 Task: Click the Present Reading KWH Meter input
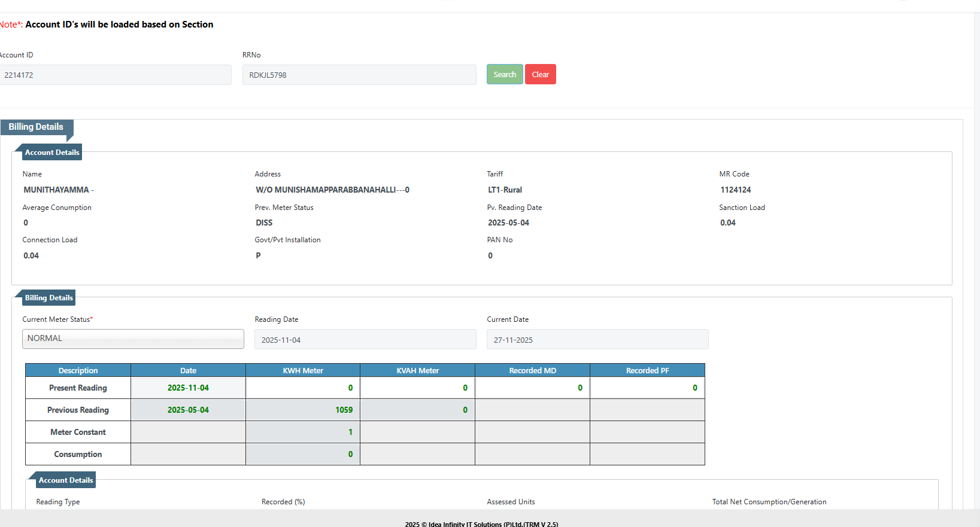(303, 388)
